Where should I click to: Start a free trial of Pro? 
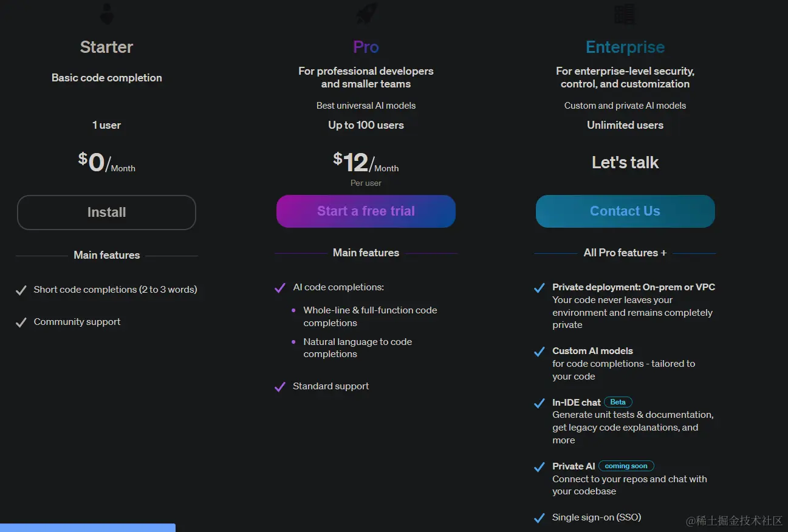[x=366, y=211]
